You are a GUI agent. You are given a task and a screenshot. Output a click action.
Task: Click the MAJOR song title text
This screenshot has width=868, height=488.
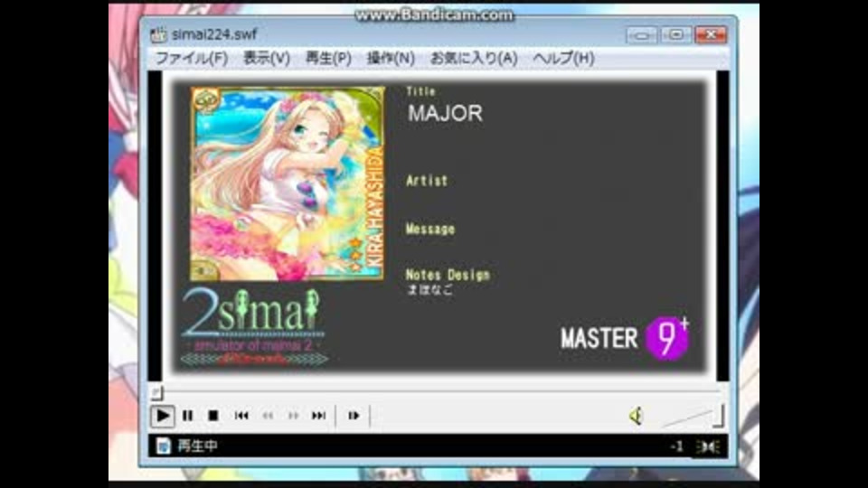point(445,114)
